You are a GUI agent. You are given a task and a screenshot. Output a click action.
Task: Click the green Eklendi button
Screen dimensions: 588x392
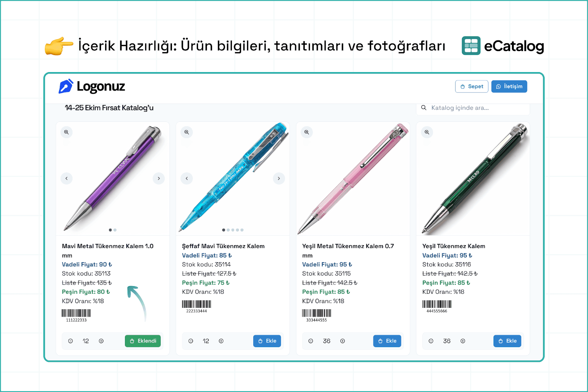(143, 341)
